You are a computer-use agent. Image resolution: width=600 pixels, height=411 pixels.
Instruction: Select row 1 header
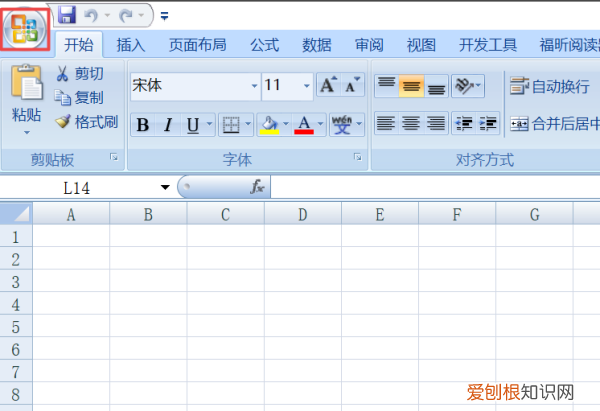click(16, 237)
